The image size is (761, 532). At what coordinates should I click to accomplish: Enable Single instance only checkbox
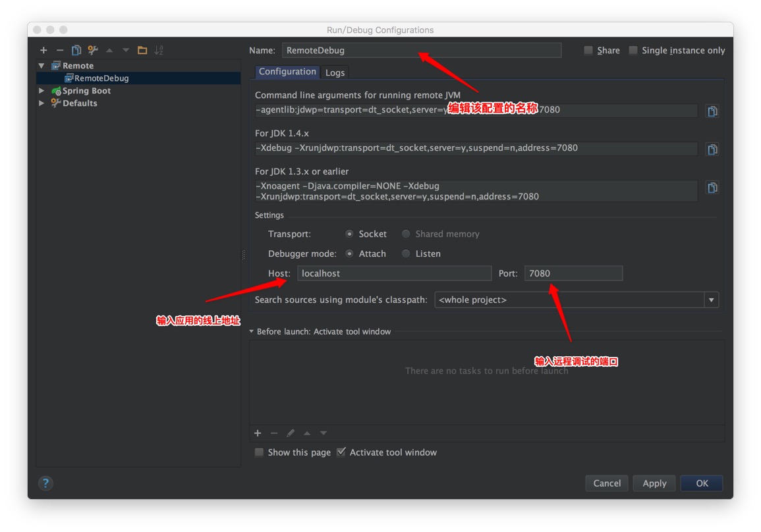coord(633,50)
